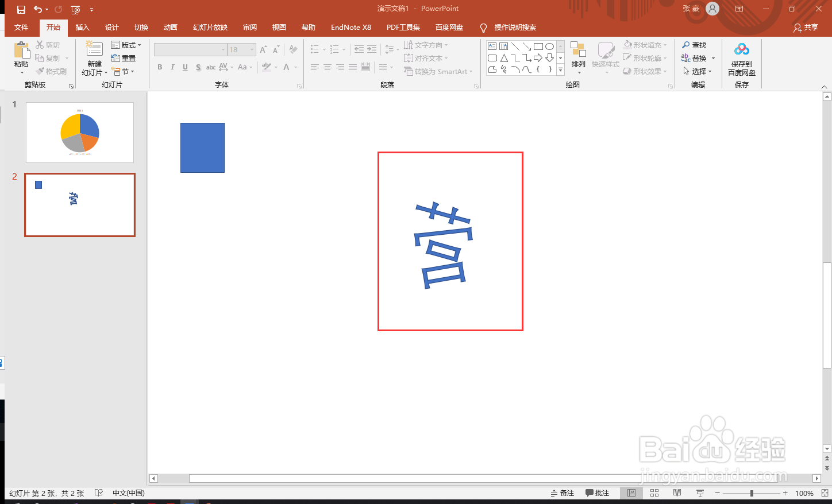The width and height of the screenshot is (832, 504).
Task: Click the 共享 share button
Action: pyautogui.click(x=806, y=28)
